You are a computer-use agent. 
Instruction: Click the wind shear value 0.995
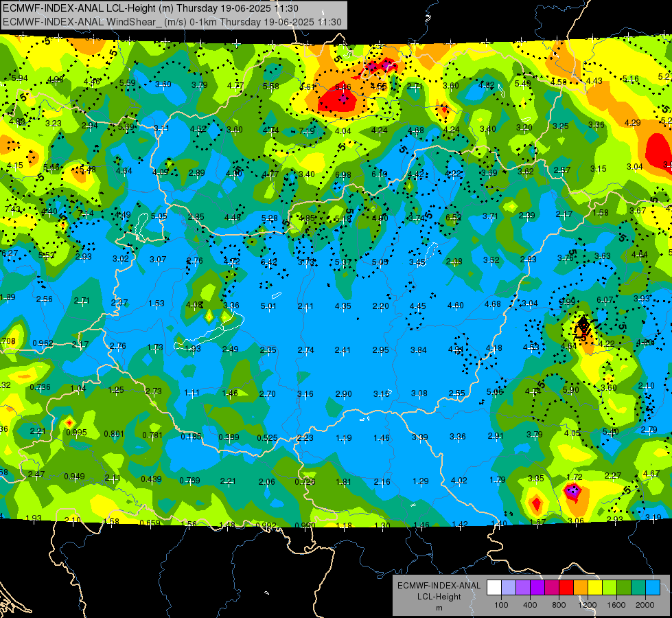coord(77,433)
